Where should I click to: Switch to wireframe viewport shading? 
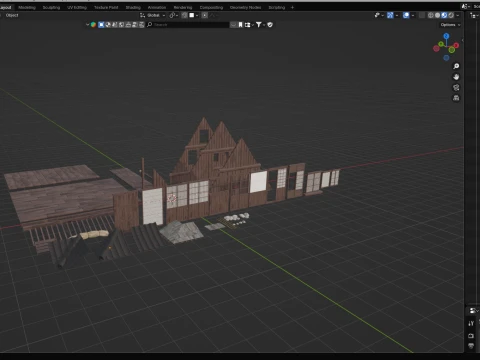click(431, 15)
